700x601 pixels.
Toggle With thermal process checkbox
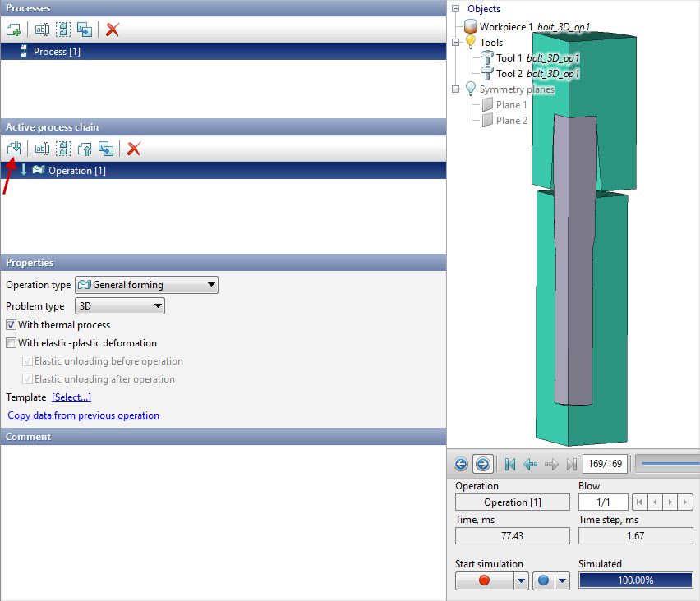pos(12,325)
